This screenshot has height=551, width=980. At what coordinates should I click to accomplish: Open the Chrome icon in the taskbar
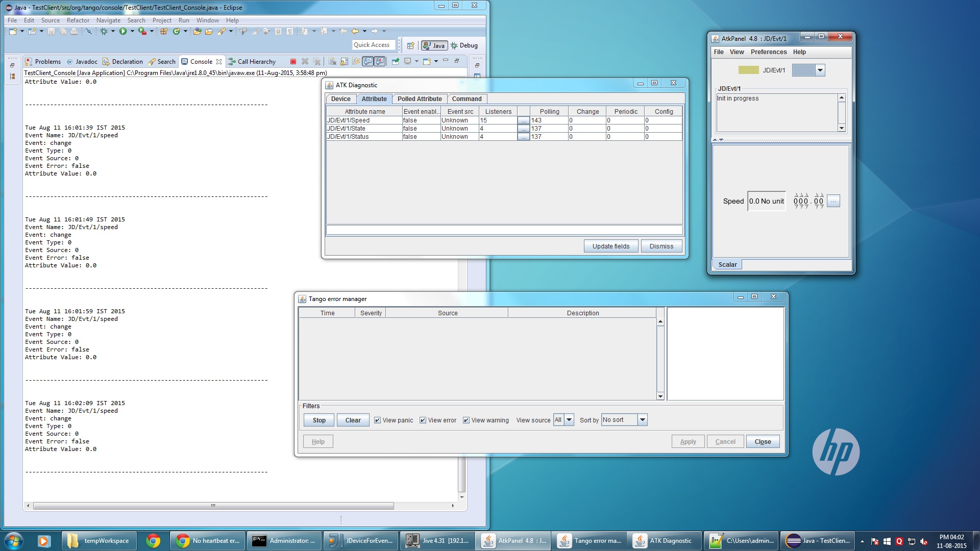pos(153,541)
